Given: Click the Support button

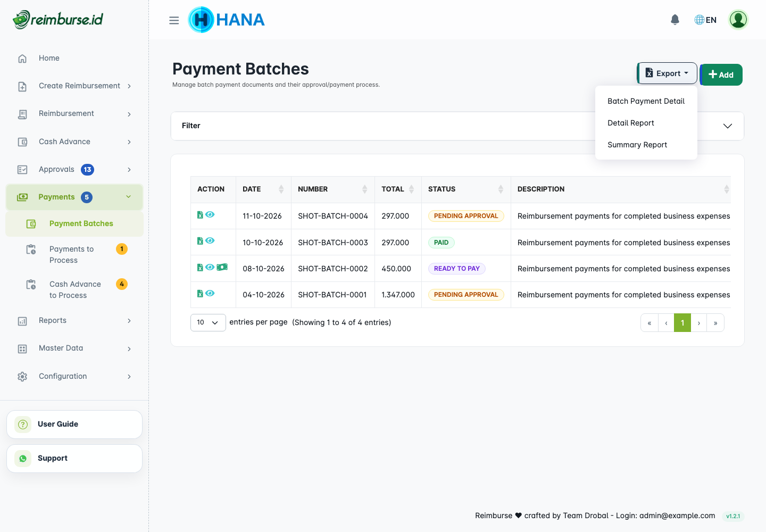Looking at the screenshot, I should coord(74,459).
